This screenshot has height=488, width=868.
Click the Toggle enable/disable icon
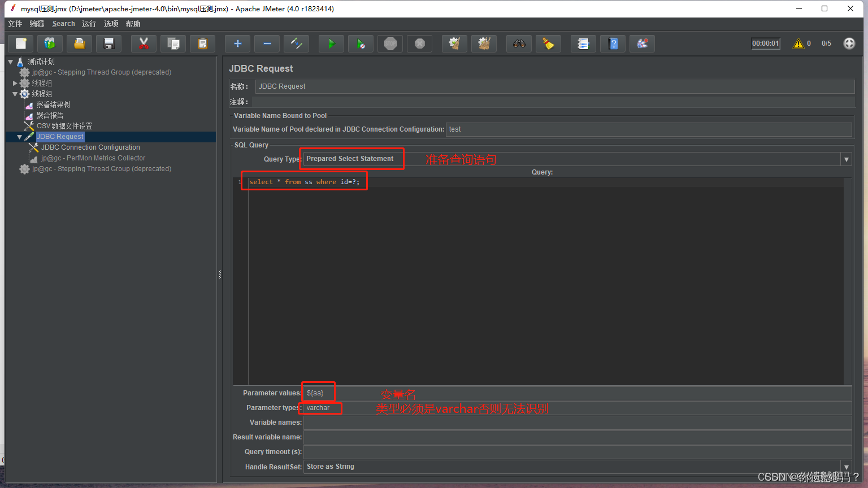click(x=296, y=43)
